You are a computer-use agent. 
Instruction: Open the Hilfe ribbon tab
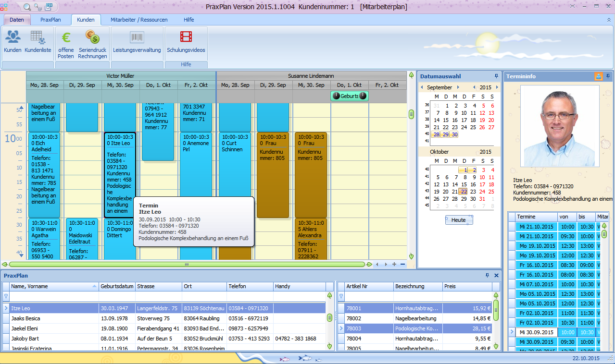click(189, 20)
